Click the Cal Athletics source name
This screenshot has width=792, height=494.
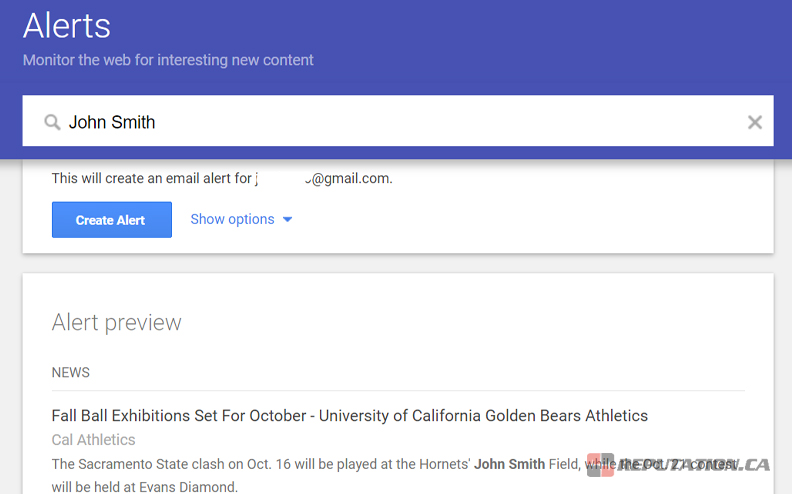tap(93, 440)
